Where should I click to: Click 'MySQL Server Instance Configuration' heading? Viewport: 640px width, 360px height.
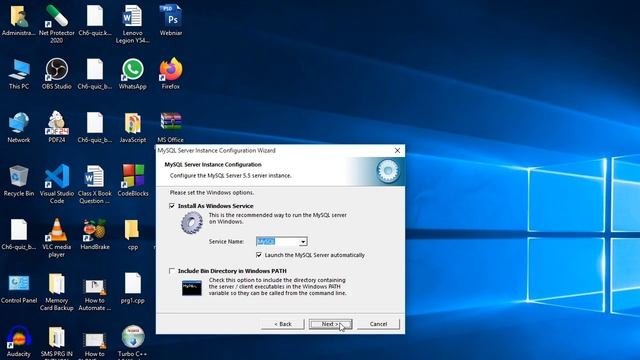(x=213, y=164)
